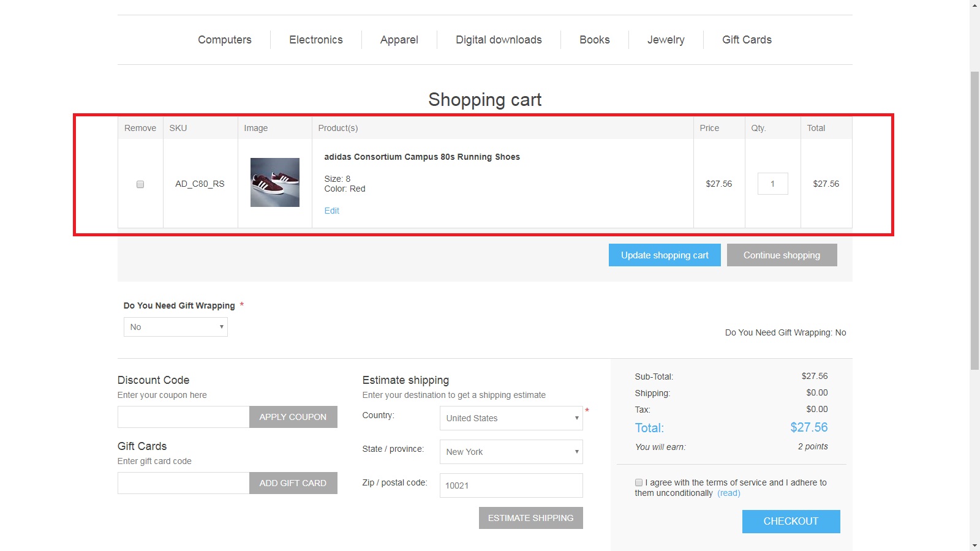Click the Estimate shipping heading
Image resolution: width=980 pixels, height=551 pixels.
pyautogui.click(x=405, y=380)
